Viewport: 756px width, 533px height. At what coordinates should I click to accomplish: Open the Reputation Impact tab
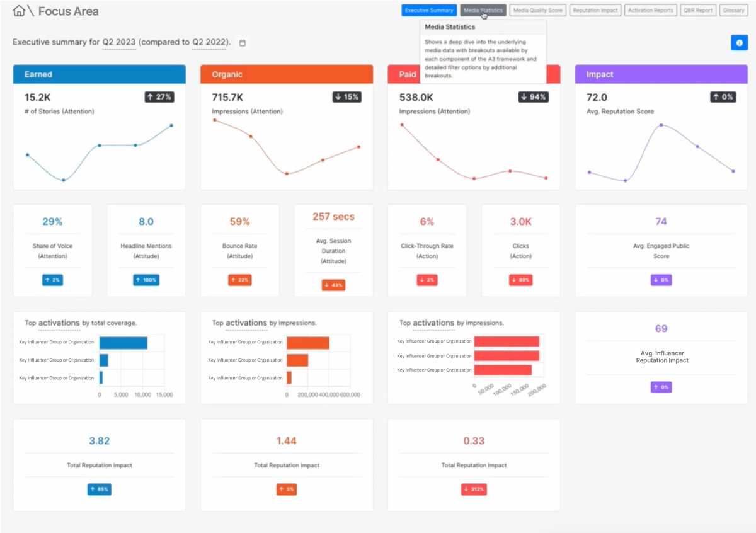click(595, 10)
